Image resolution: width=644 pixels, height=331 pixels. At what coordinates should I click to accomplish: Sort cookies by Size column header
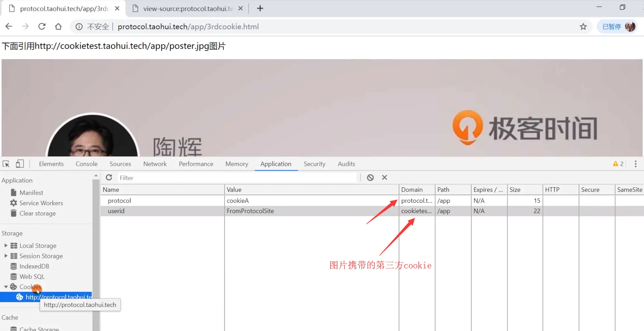click(525, 190)
